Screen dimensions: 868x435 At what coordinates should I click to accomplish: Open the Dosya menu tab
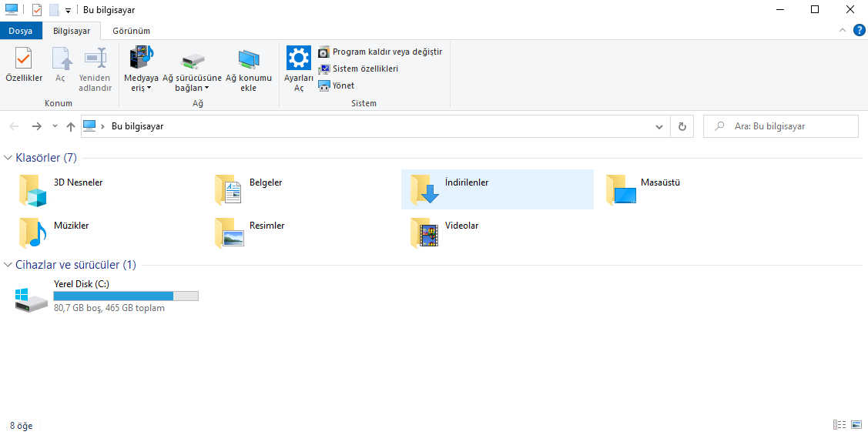[x=21, y=31]
